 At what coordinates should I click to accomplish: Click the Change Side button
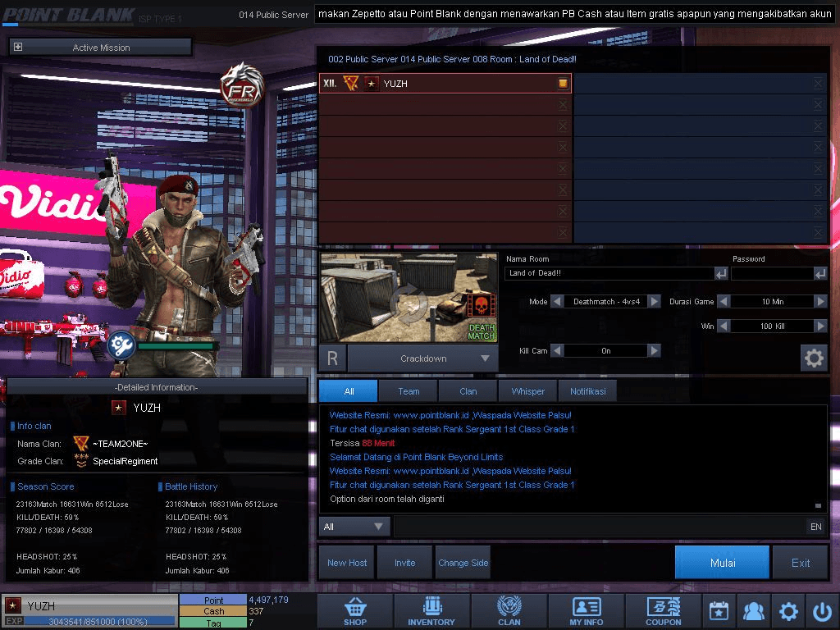point(463,563)
